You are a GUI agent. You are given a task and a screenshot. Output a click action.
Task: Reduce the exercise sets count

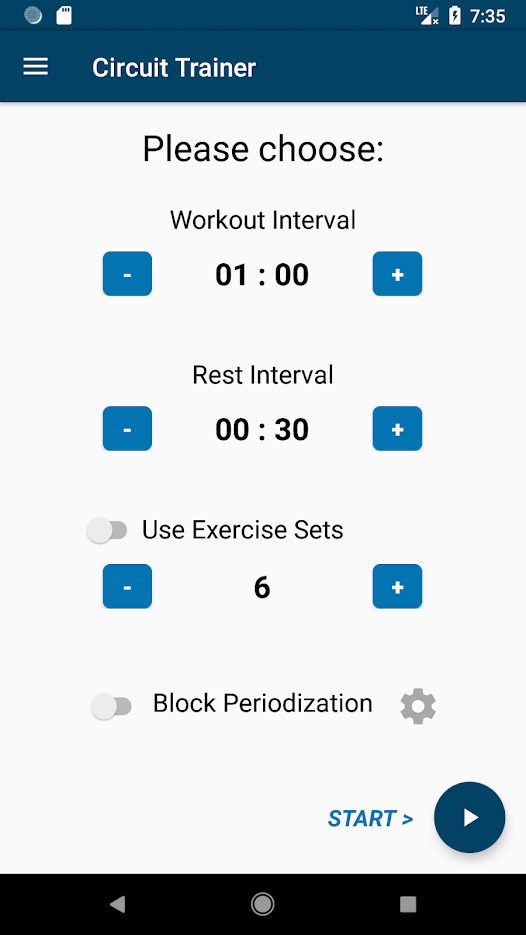pos(127,586)
